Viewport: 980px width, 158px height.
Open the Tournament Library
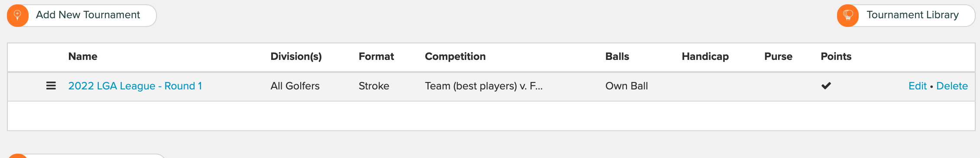tap(906, 16)
